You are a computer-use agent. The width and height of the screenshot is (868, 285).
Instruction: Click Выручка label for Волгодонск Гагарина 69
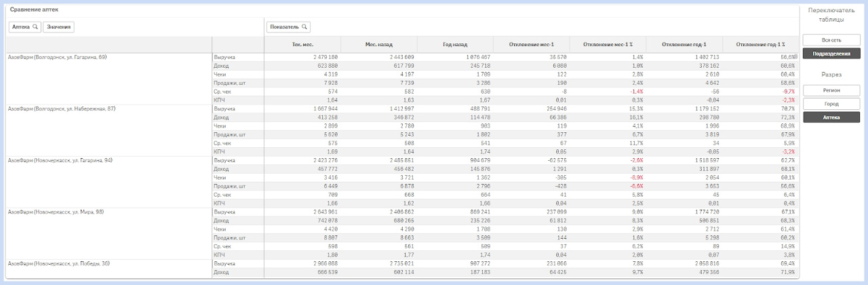click(x=224, y=57)
